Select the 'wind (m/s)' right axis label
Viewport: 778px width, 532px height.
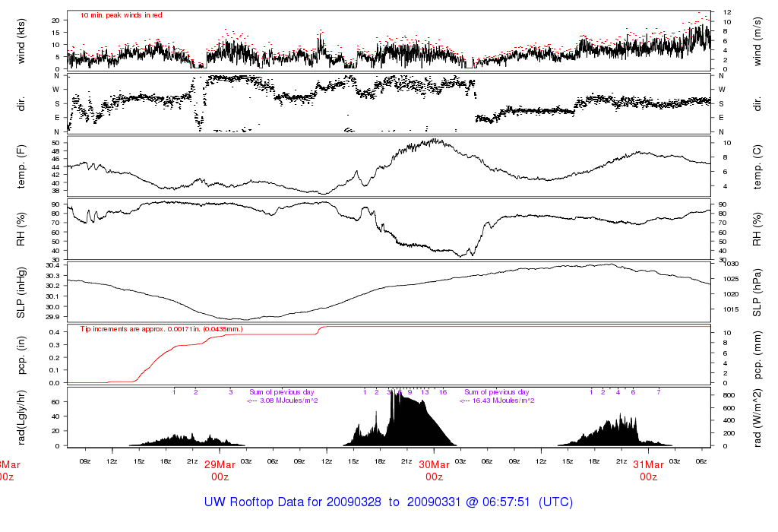point(757,41)
